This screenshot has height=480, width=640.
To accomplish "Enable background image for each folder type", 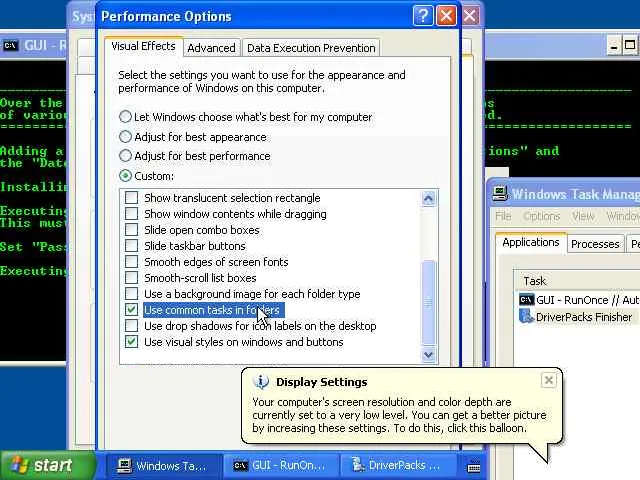I will [x=131, y=294].
